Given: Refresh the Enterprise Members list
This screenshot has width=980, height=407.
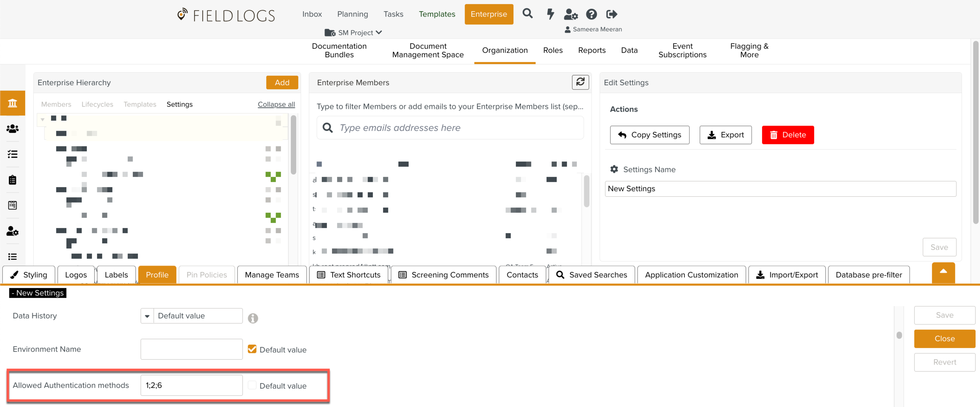Looking at the screenshot, I should [x=580, y=82].
